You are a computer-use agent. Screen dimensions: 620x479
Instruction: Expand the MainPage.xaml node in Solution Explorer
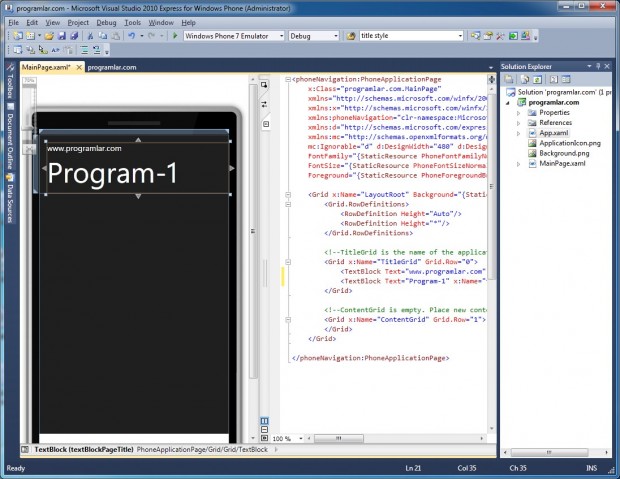[x=518, y=164]
